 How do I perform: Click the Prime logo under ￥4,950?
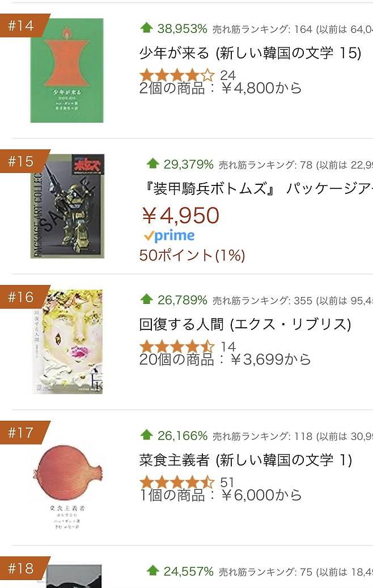[169, 235]
